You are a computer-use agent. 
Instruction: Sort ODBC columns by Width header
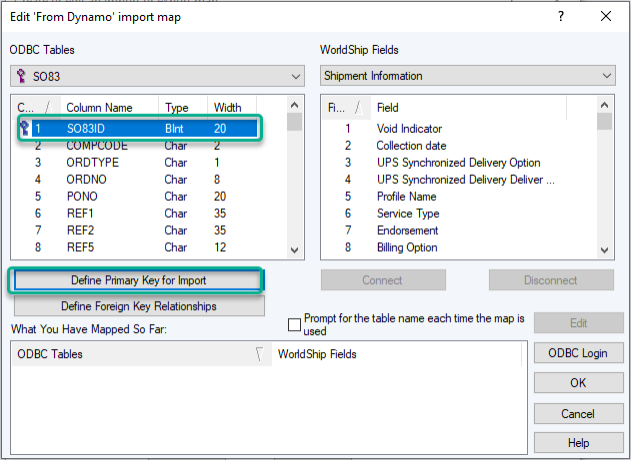(x=232, y=108)
